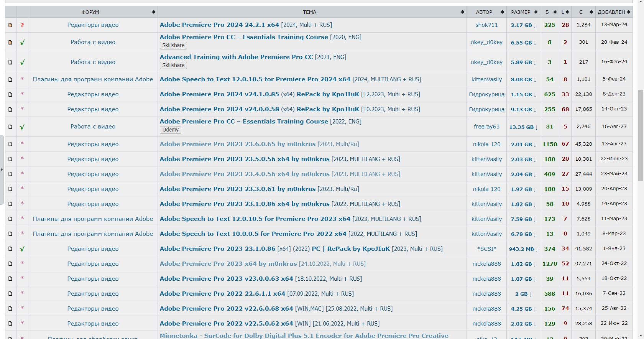Open the *SCSI* author link

click(x=486, y=249)
